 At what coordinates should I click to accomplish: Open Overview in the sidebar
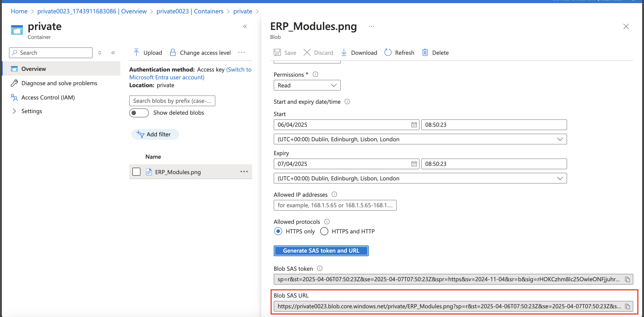pos(61,68)
